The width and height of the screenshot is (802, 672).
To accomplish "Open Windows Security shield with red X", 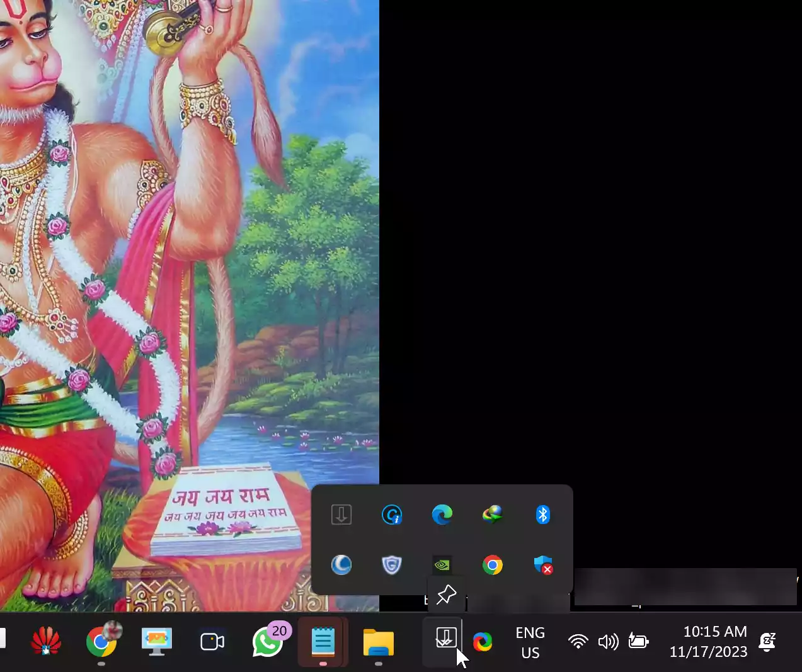I will (543, 565).
